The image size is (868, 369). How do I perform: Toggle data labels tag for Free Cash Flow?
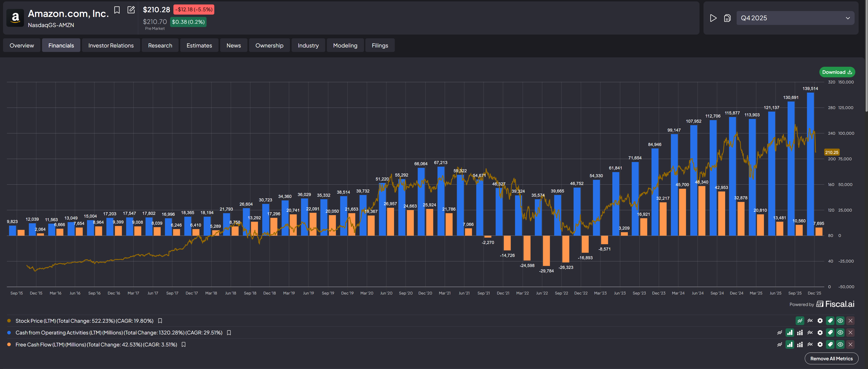[830, 344]
